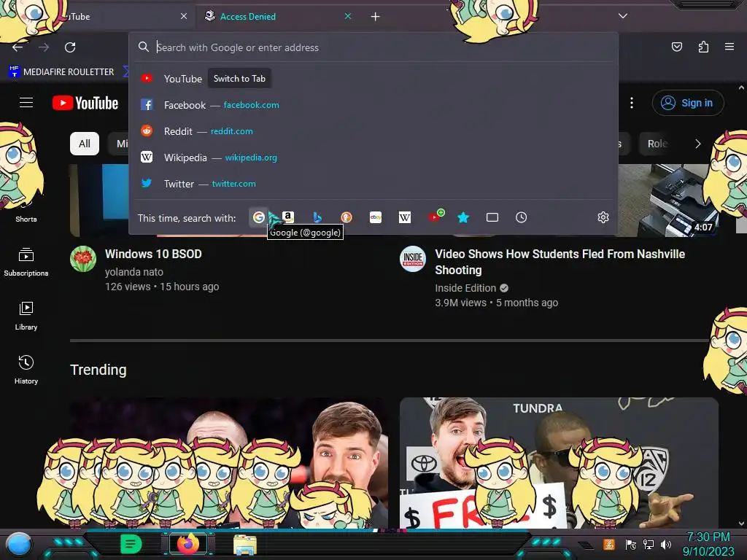This screenshot has height=560, width=747.
Task: Open Inside Edition channel avatar
Action: 413,259
